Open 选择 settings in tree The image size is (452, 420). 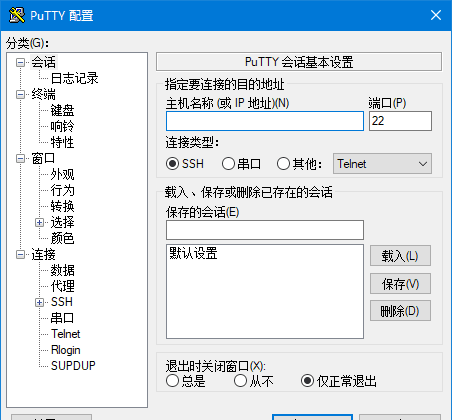62,222
